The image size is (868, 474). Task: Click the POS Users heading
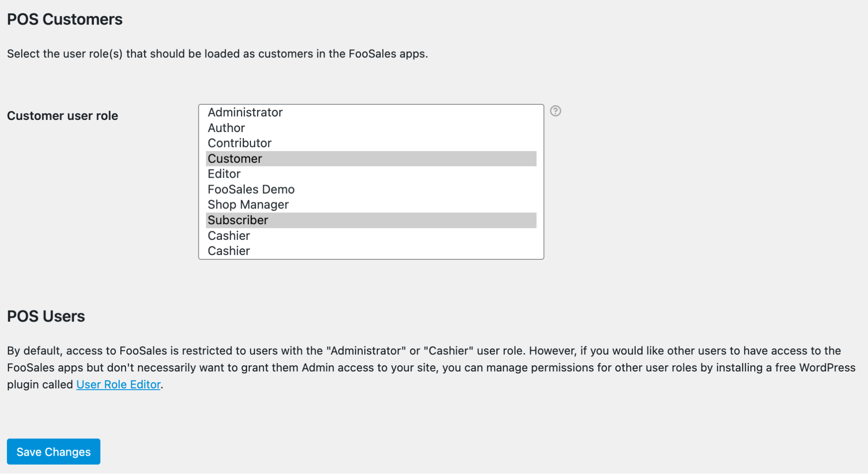[x=46, y=316]
